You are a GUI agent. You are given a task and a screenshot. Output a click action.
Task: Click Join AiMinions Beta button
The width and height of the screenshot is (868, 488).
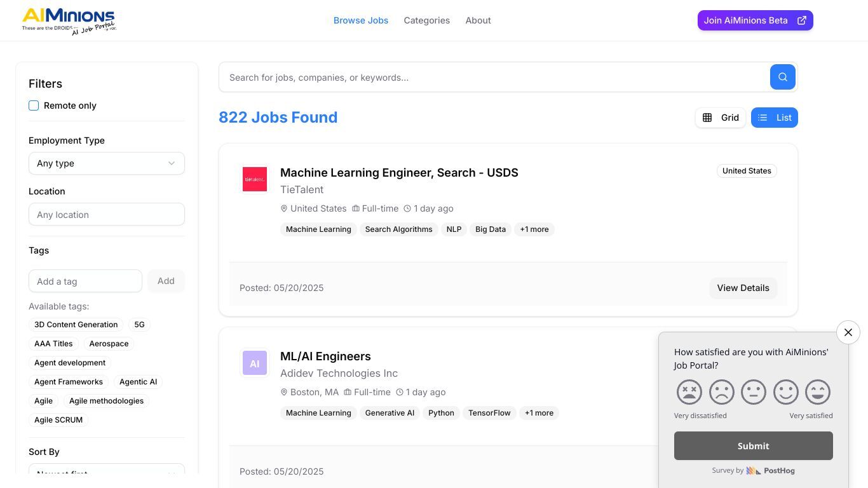pos(756,20)
